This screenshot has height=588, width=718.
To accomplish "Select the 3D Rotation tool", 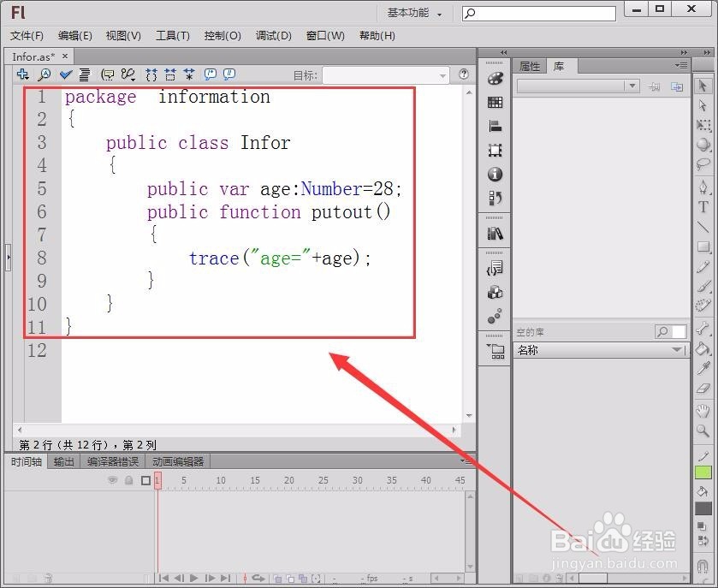I will [703, 145].
